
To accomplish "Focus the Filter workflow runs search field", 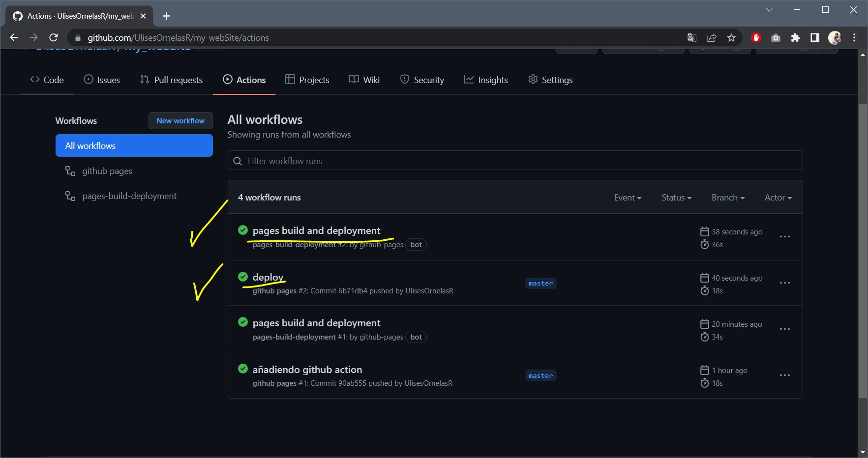I will click(515, 161).
